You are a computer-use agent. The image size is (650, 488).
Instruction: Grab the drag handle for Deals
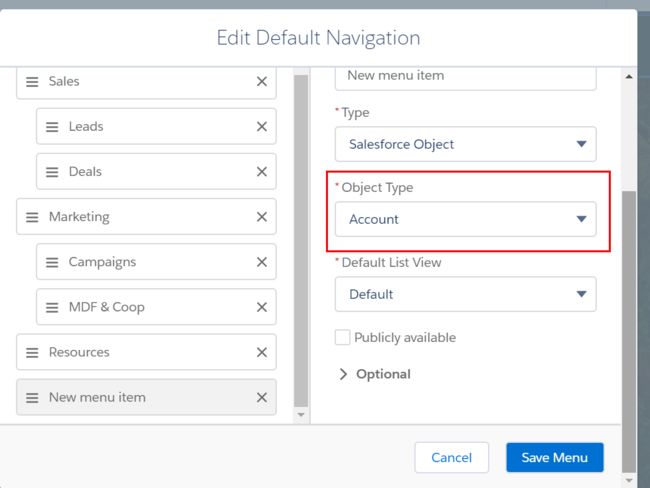pyautogui.click(x=52, y=172)
